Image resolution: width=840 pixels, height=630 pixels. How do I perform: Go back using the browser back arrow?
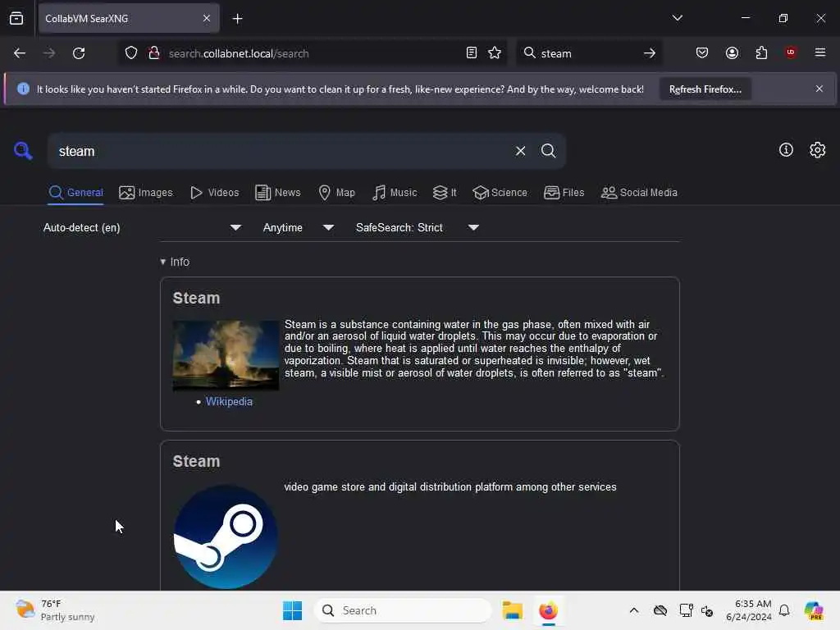(20, 53)
